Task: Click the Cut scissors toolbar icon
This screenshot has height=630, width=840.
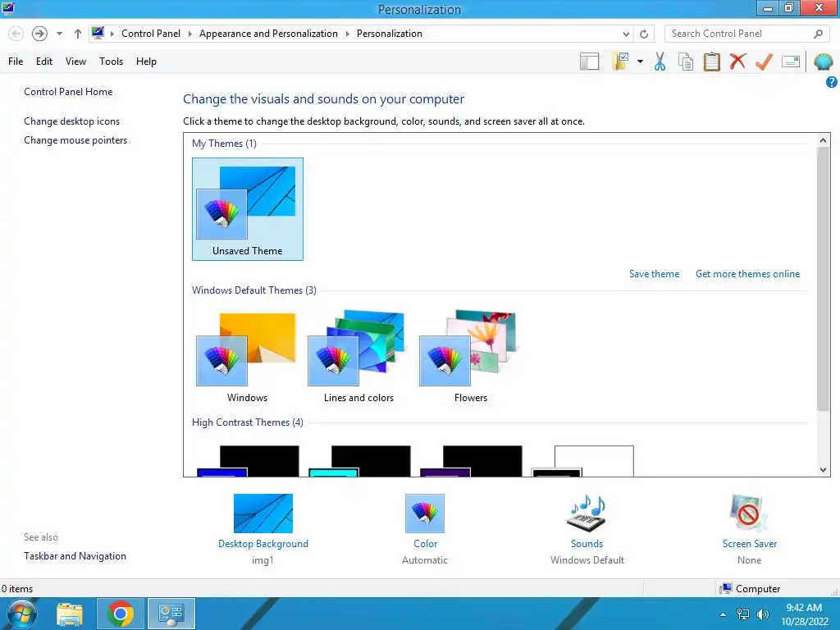Action: coord(660,62)
